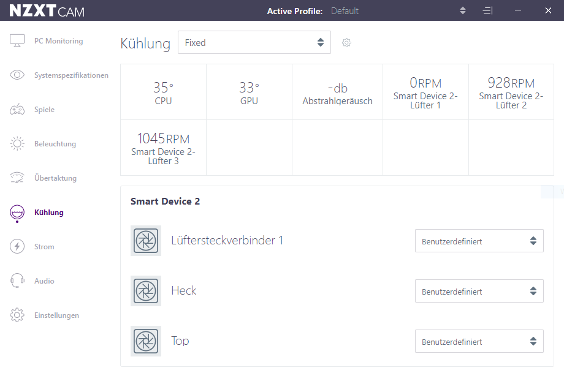The height and width of the screenshot is (392, 564).
Task: Expand Lüftersteckverbinder 1 Benutzerdefiniert dropdown
Action: tap(479, 241)
